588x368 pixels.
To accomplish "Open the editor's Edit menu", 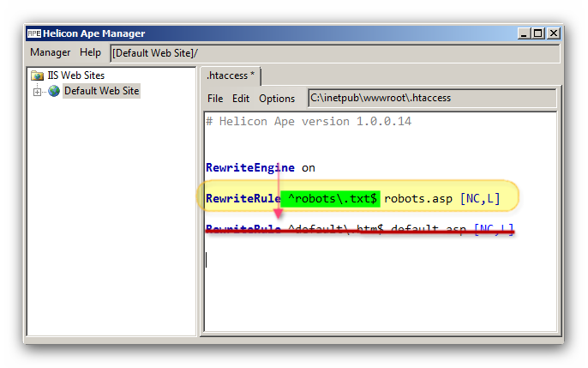I will tap(241, 99).
